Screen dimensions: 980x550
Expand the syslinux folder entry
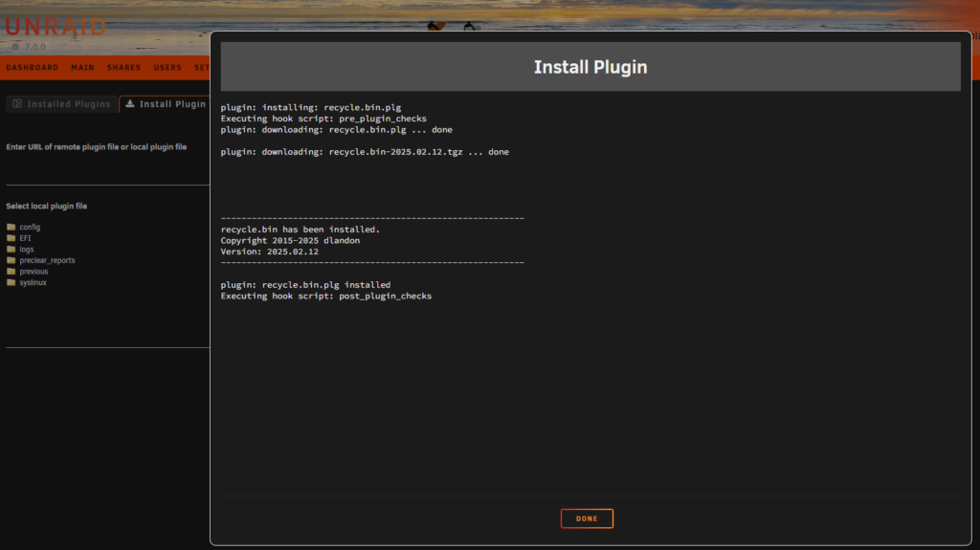pyautogui.click(x=33, y=283)
